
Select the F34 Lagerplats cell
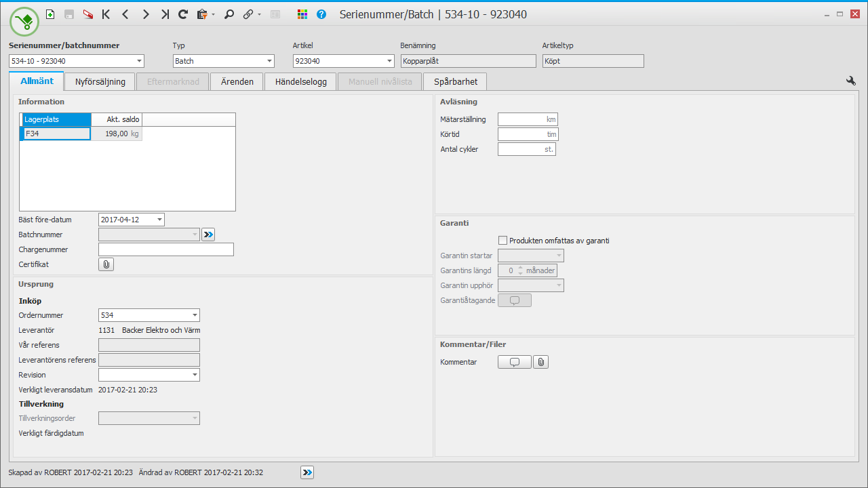click(56, 134)
